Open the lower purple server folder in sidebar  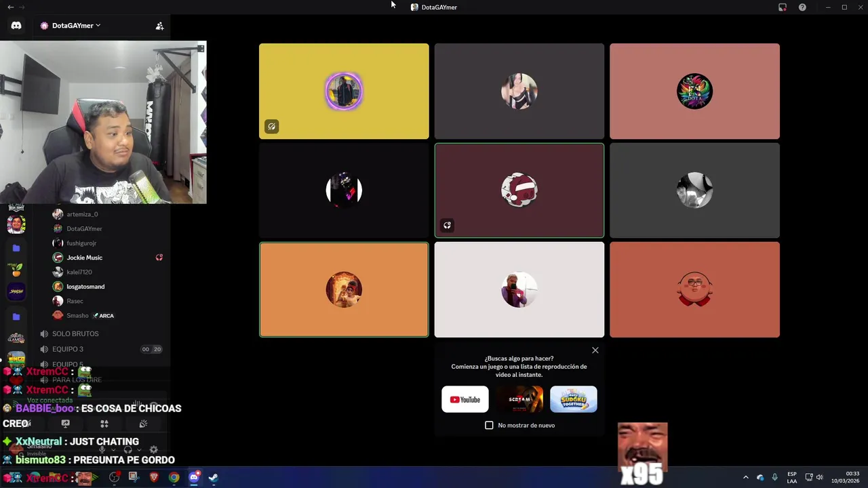(x=16, y=317)
